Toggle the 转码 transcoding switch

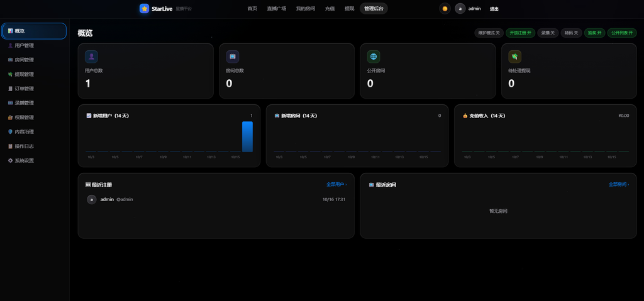[571, 33]
